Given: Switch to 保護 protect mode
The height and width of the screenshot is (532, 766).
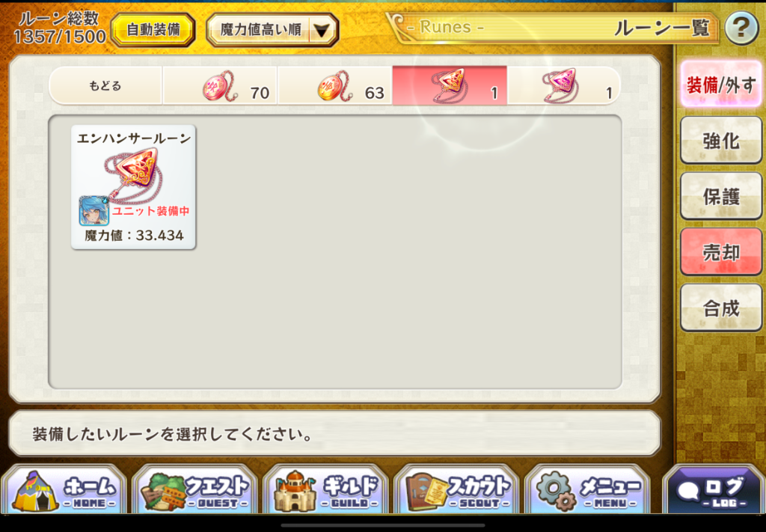Looking at the screenshot, I should 721,196.
